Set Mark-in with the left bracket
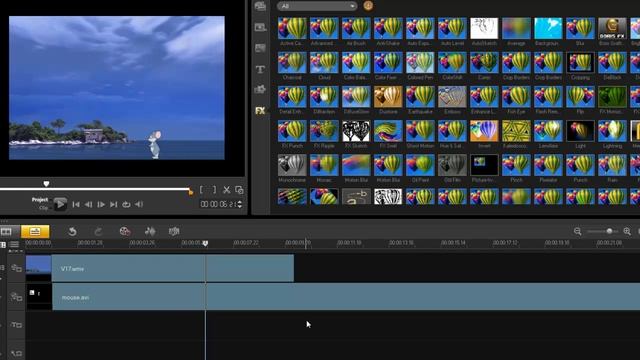640x360 pixels. (x=201, y=190)
